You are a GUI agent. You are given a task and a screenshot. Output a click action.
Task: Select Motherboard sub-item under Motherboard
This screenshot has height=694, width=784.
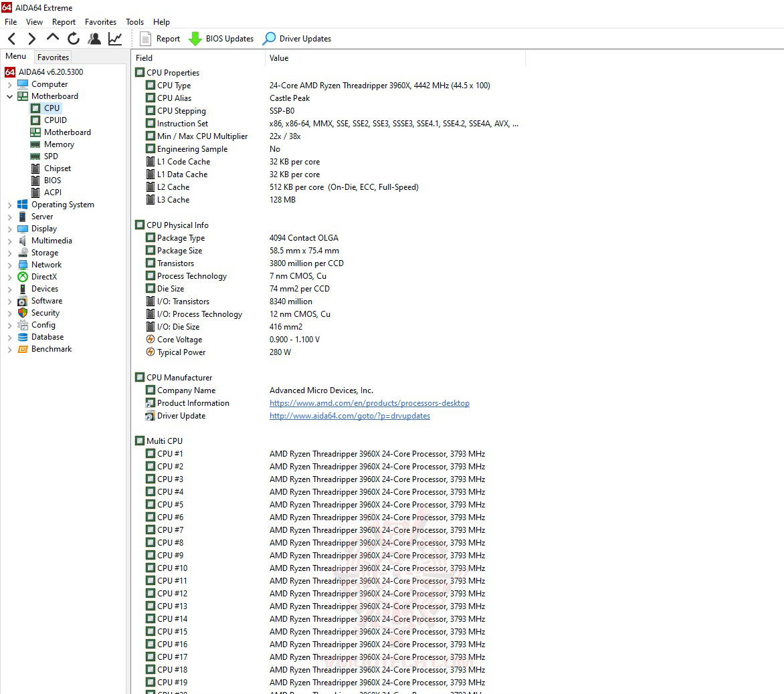(x=60, y=132)
